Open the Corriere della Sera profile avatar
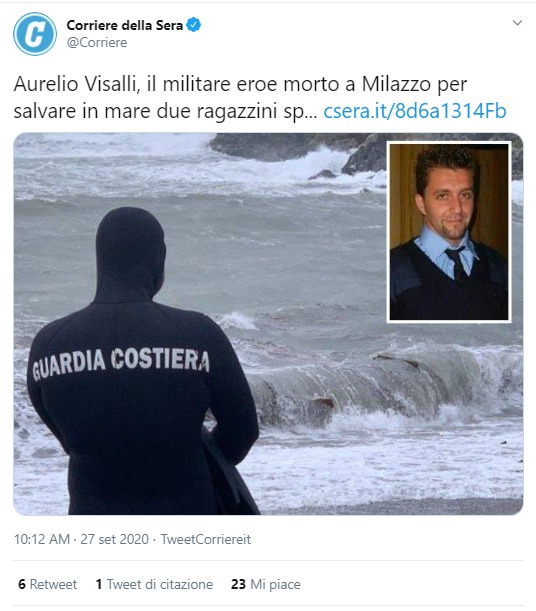This screenshot has width=536, height=611. 35,34
